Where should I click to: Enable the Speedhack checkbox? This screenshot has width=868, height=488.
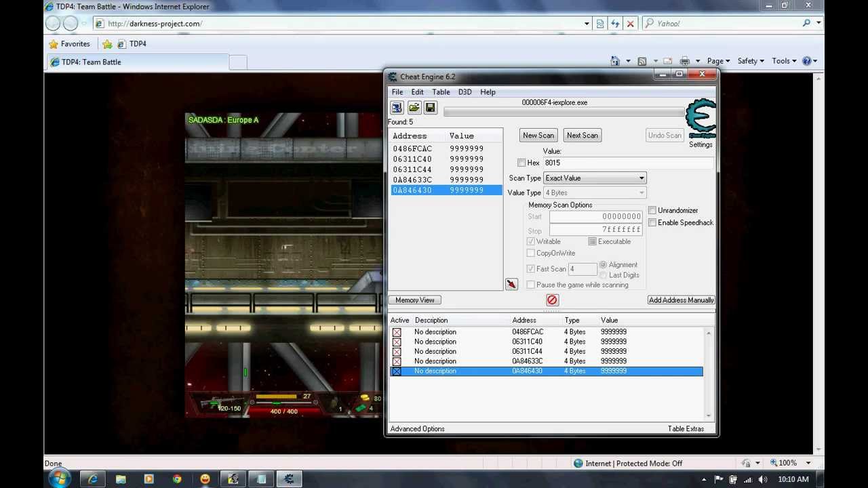(652, 223)
